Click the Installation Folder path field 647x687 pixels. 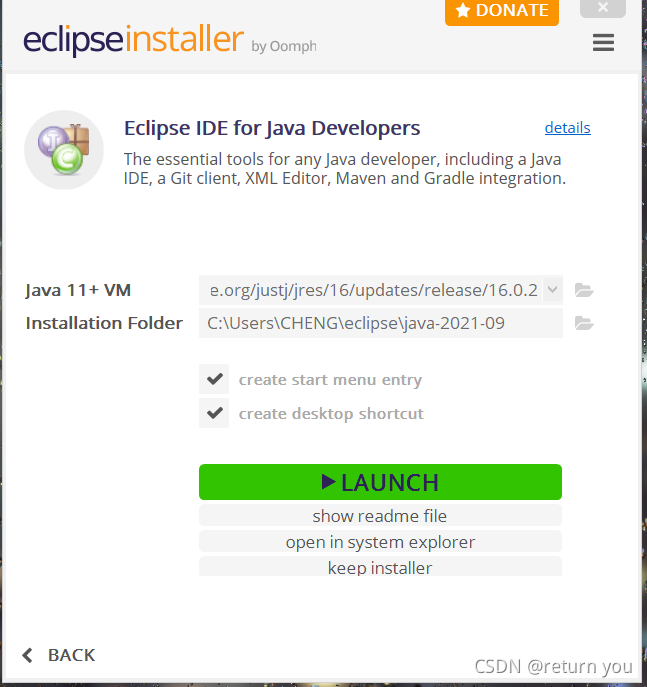381,323
